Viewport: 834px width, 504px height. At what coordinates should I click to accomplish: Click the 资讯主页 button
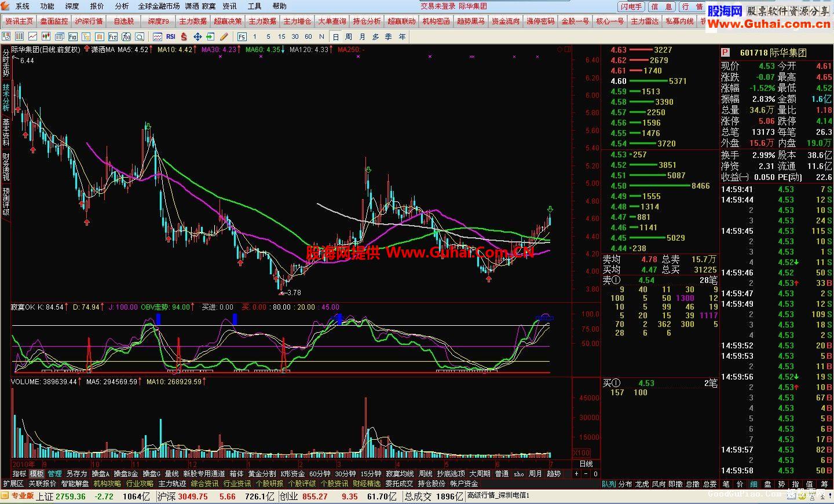point(19,21)
